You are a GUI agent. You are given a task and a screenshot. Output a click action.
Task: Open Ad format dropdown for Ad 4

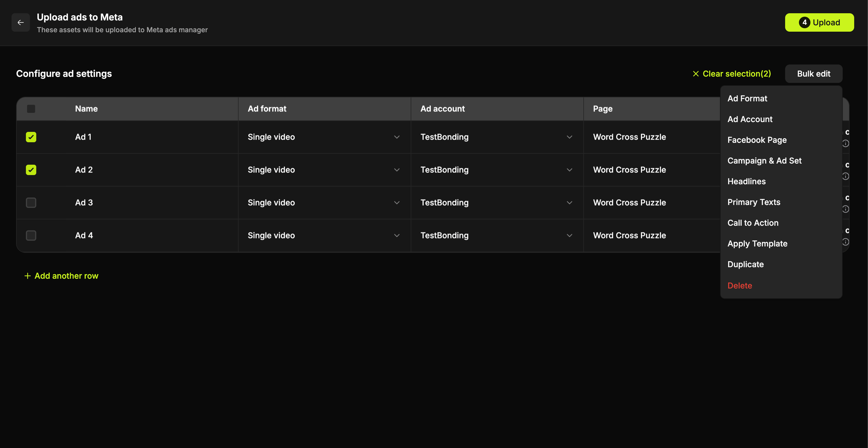(324, 235)
